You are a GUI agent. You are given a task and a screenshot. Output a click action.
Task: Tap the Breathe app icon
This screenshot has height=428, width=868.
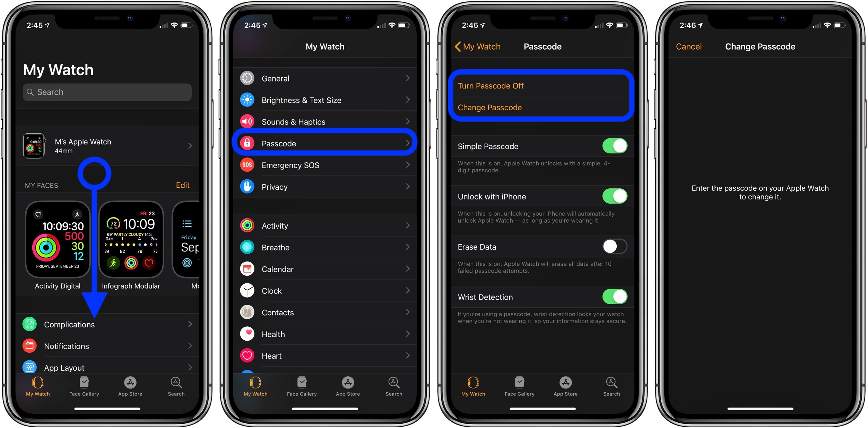248,246
